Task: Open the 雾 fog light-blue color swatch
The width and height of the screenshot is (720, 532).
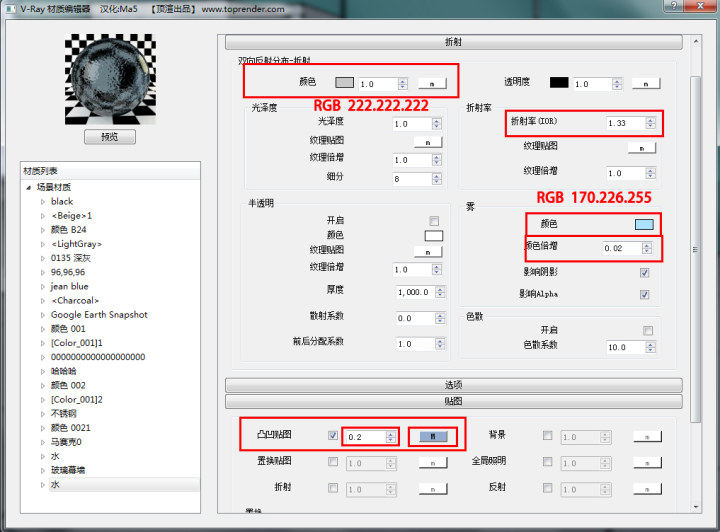Action: [644, 224]
